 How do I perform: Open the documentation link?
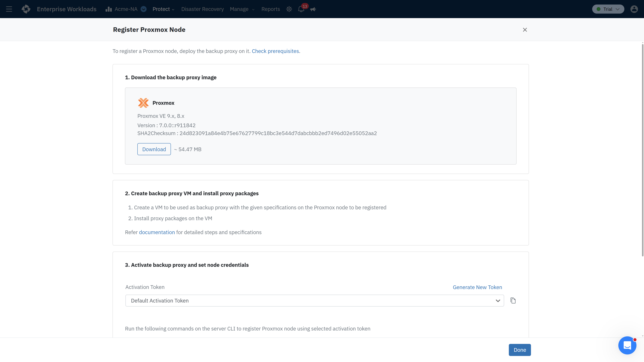point(157,232)
